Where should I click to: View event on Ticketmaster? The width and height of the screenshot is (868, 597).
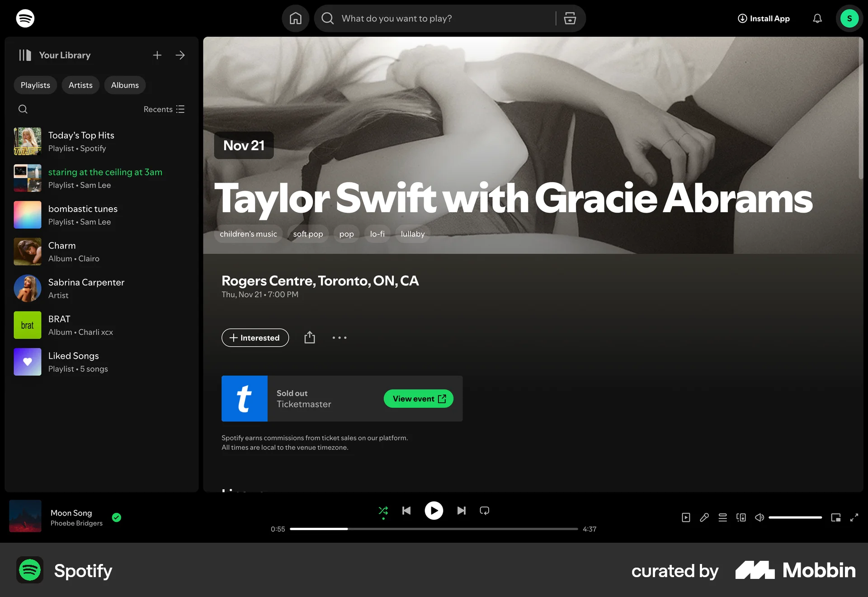pyautogui.click(x=418, y=398)
